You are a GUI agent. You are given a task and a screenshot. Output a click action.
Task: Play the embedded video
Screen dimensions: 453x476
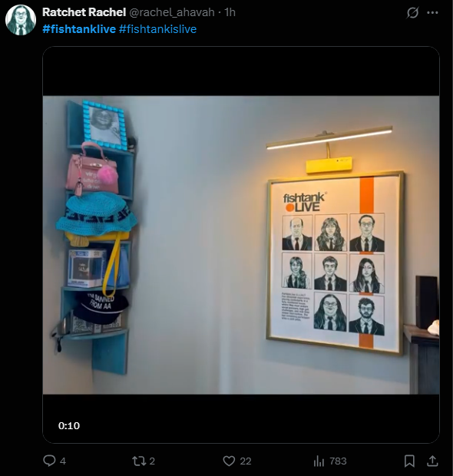[241, 245]
